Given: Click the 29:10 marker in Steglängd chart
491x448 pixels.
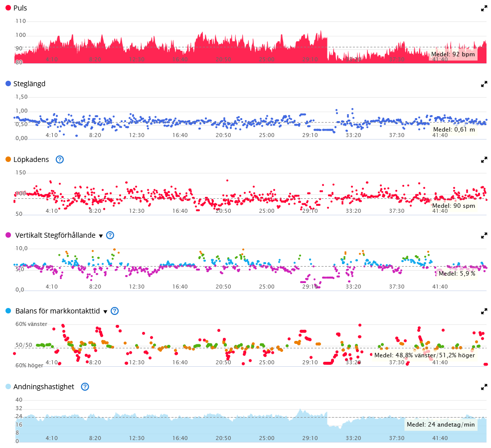Looking at the screenshot, I should coord(310,135).
